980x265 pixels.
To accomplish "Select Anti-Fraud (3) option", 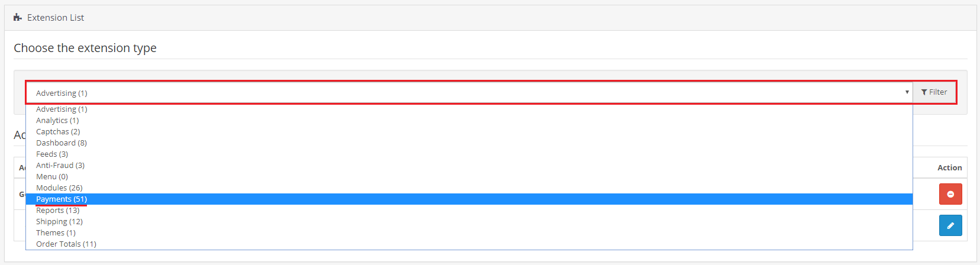I will point(60,166).
